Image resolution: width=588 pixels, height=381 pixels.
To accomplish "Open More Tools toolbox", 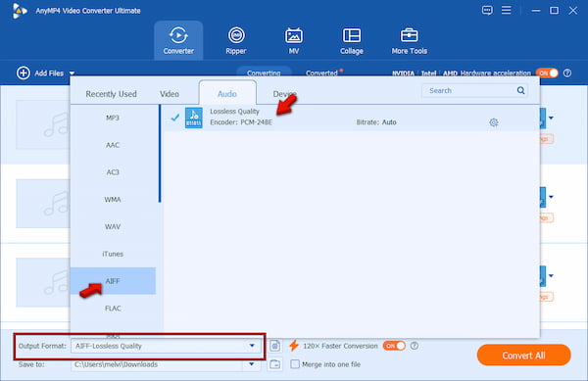I will 409,40.
